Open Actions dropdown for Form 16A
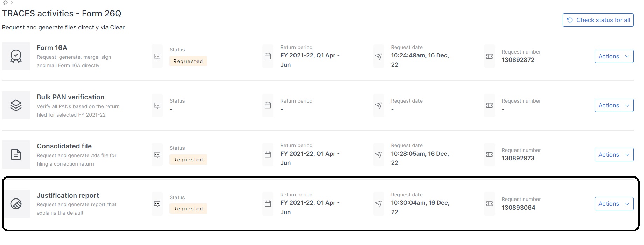644x245 pixels. pyautogui.click(x=614, y=56)
